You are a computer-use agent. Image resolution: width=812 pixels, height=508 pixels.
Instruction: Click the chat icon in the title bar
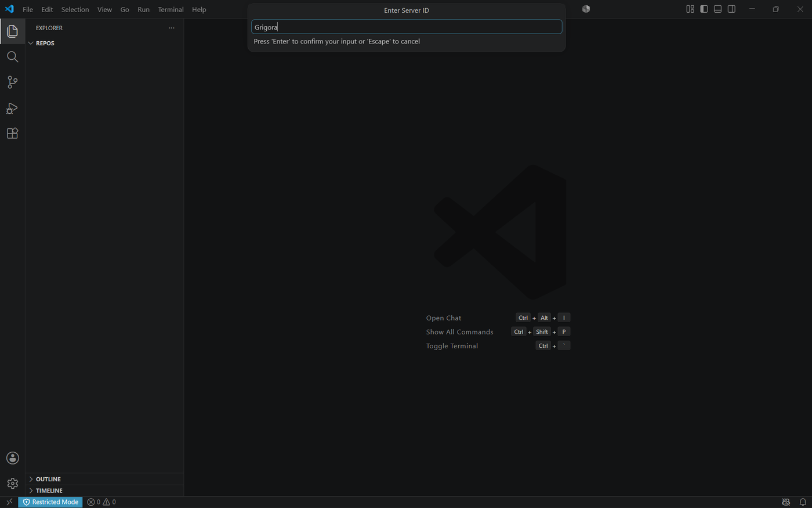(x=586, y=9)
